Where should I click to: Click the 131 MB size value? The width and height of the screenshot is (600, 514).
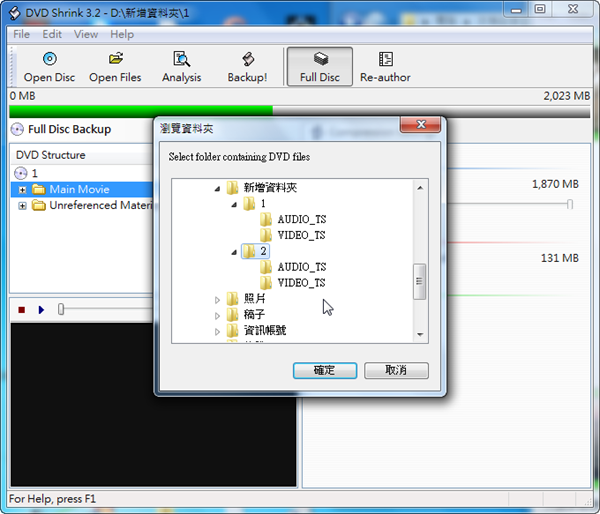click(559, 258)
